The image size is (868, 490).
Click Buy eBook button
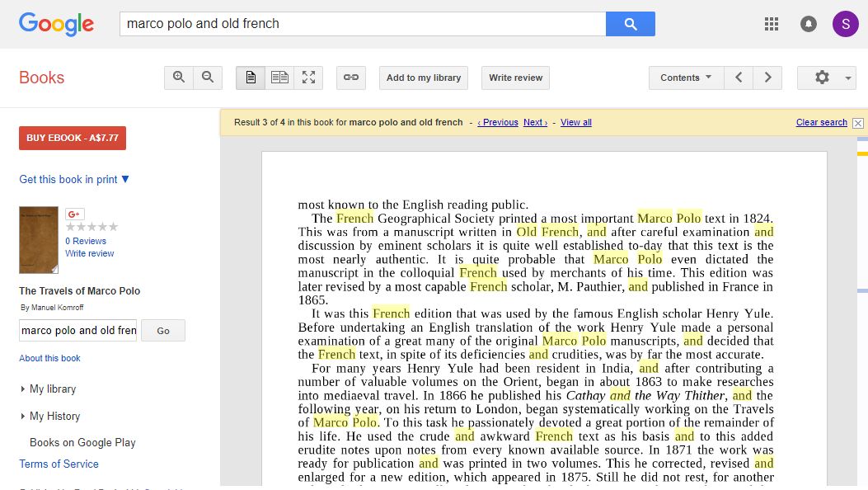(73, 138)
